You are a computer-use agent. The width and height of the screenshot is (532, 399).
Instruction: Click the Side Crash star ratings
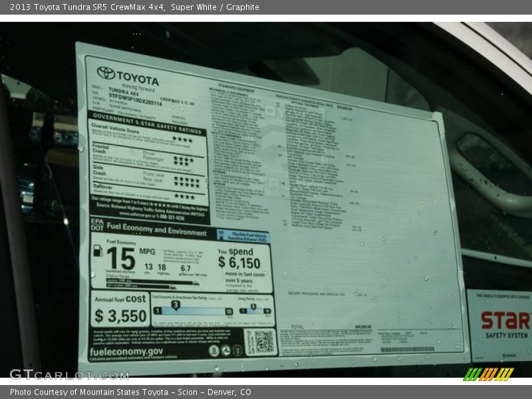point(186,180)
